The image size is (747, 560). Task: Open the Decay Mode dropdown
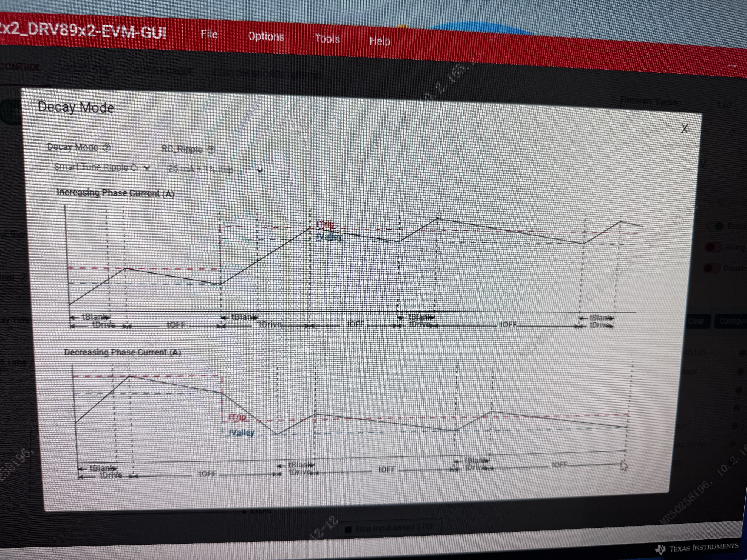coord(101,167)
